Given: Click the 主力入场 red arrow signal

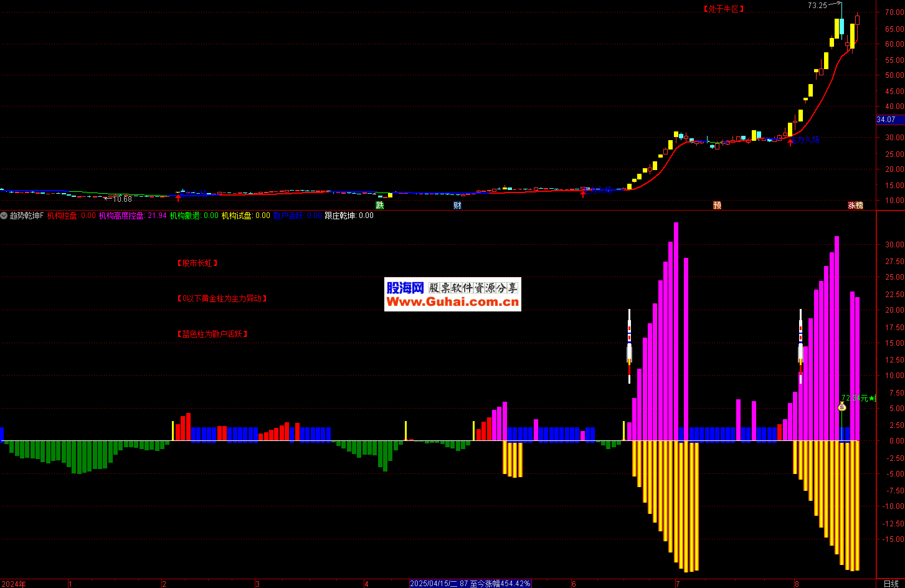Looking at the screenshot, I should 790,142.
